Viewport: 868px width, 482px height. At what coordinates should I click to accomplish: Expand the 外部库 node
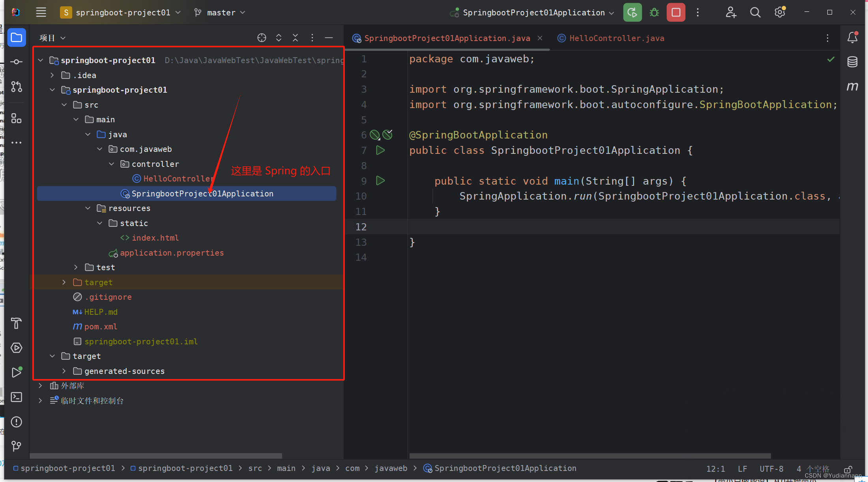tap(40, 386)
